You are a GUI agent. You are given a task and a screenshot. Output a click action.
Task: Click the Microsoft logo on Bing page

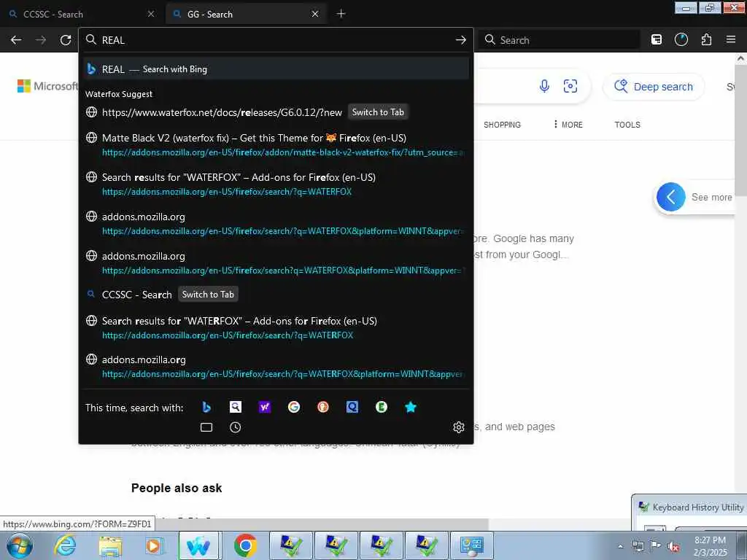click(x=47, y=86)
